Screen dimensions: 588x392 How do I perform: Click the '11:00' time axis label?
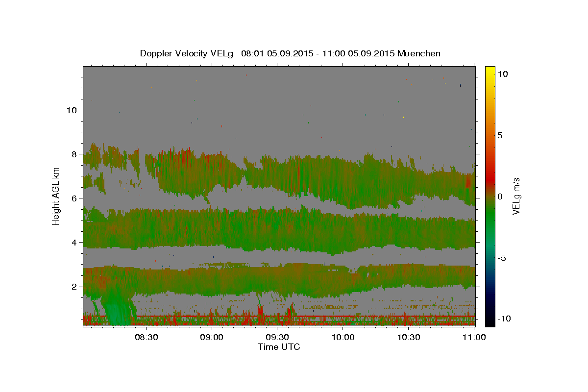pyautogui.click(x=474, y=337)
